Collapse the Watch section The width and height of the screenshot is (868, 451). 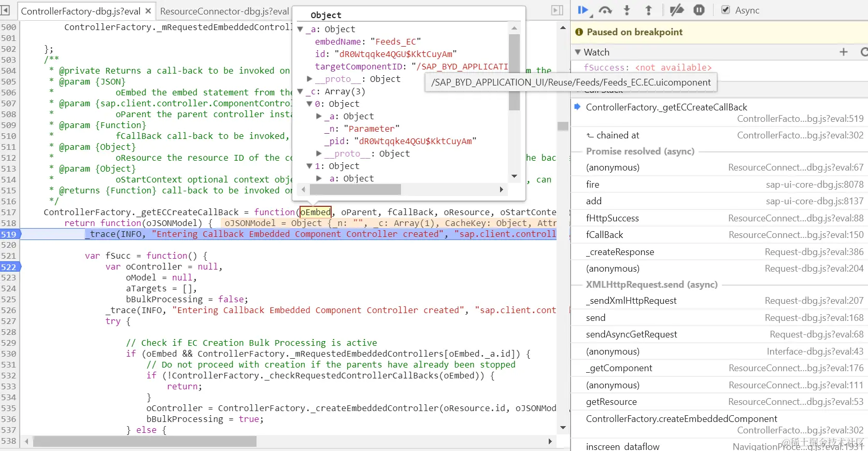tap(578, 52)
